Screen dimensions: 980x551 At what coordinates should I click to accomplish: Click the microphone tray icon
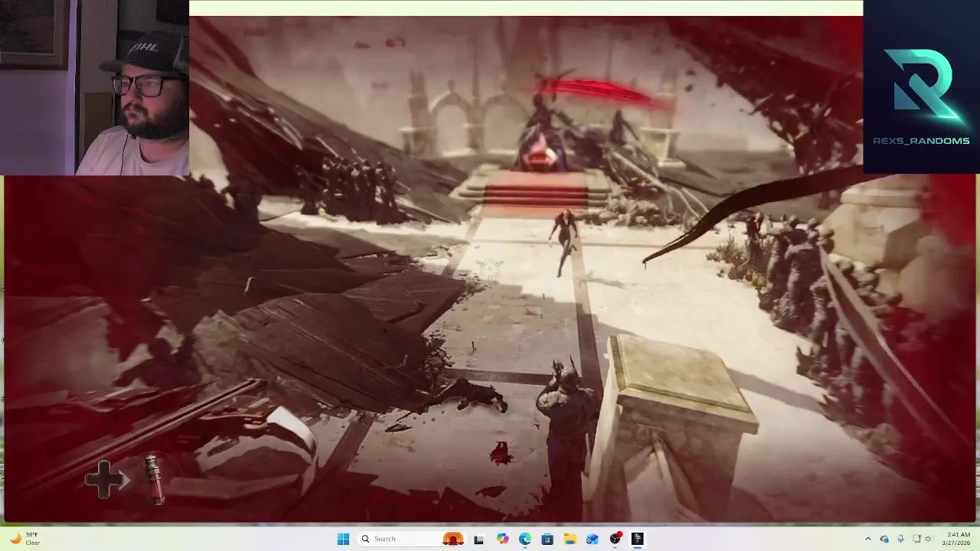(900, 539)
